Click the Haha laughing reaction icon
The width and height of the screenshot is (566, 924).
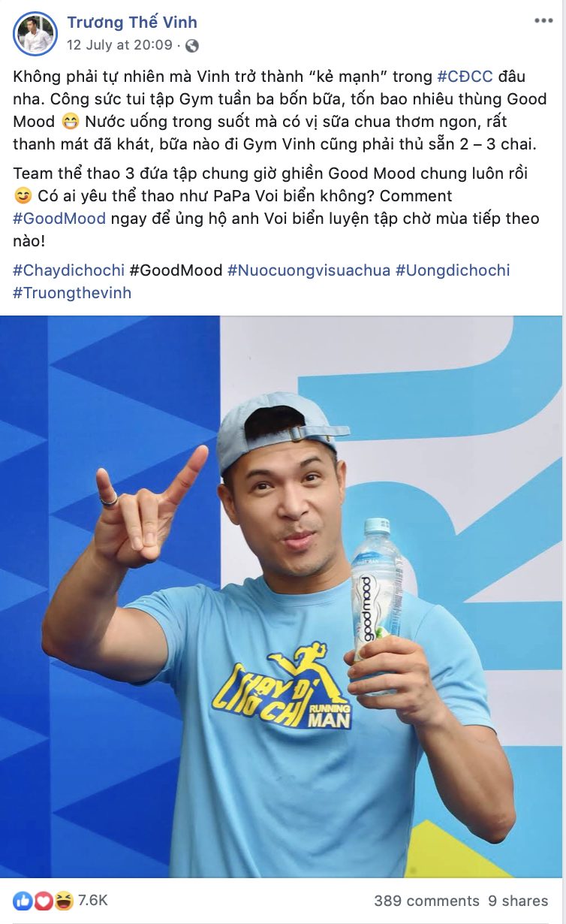click(65, 901)
